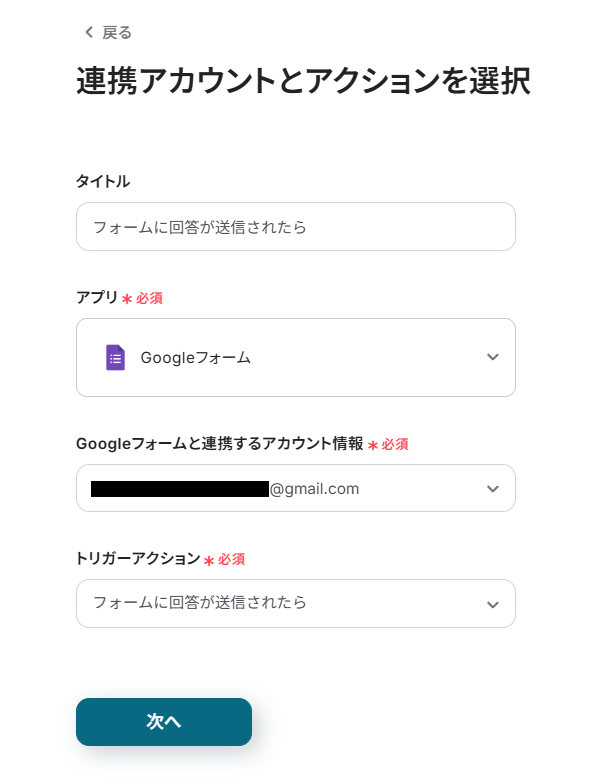The width and height of the screenshot is (591, 779).
Task: Click the Googleフォームと連携するアカウント情報 label
Action: [x=220, y=443]
